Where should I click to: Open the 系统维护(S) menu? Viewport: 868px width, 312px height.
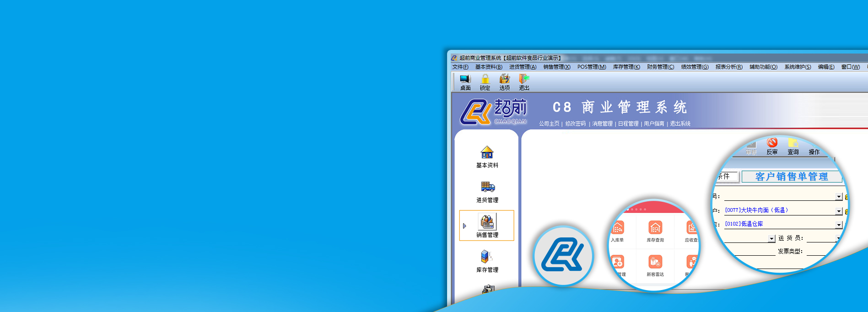pos(798,67)
